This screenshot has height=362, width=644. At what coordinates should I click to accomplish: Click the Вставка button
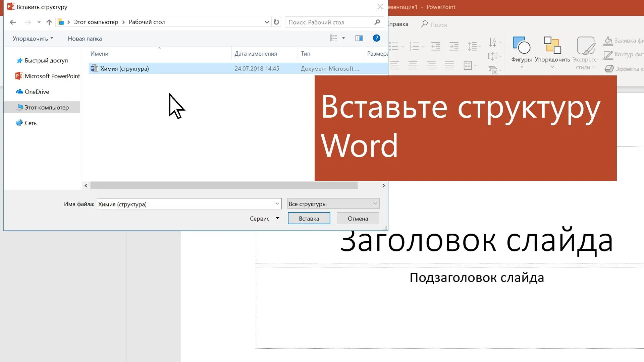[x=309, y=219]
